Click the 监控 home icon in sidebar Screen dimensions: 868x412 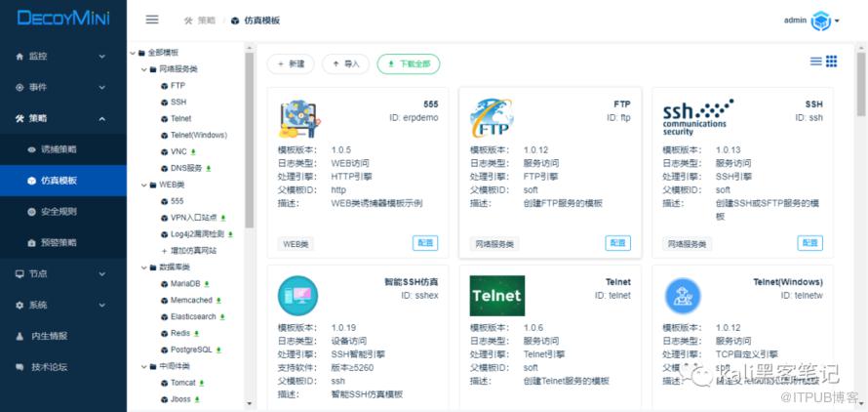pos(20,57)
